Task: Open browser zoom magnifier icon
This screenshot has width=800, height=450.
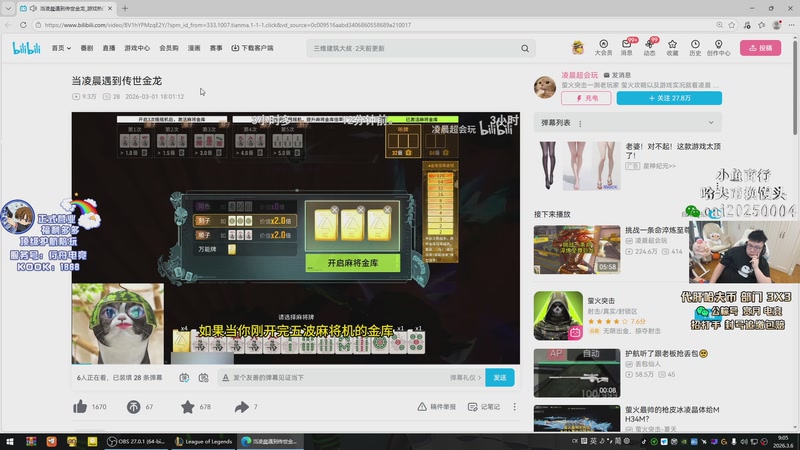Action: 719,24
